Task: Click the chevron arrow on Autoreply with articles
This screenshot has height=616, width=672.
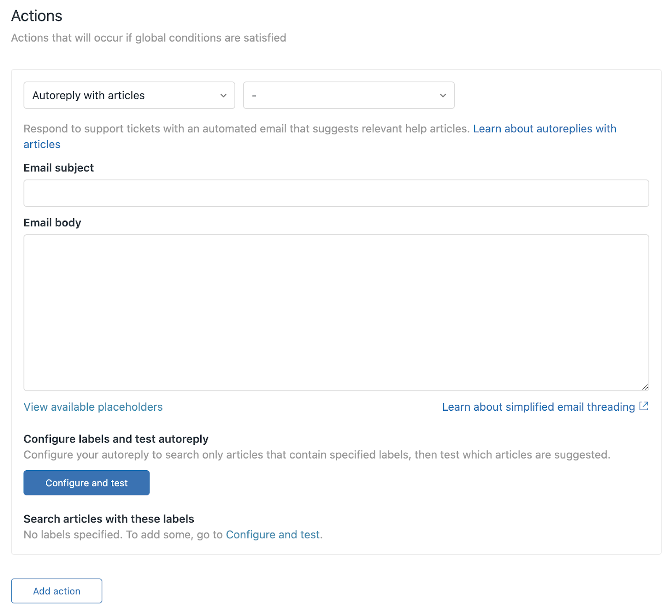Action: click(223, 96)
